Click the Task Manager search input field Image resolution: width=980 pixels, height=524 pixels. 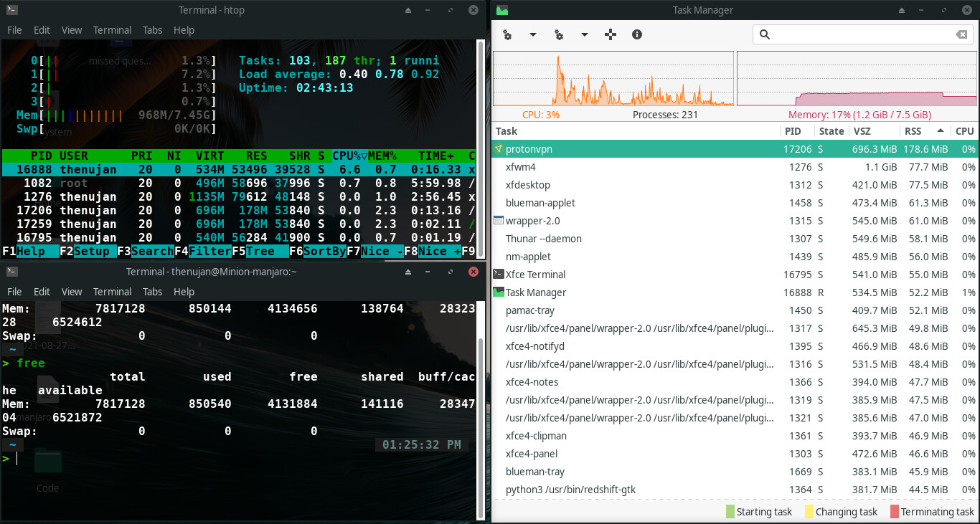coord(861,34)
